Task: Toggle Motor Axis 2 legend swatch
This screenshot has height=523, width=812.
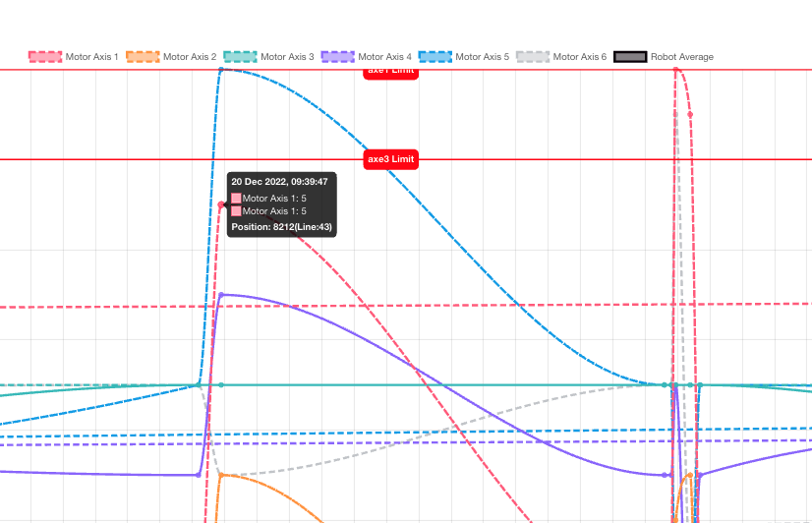Action: [x=143, y=57]
